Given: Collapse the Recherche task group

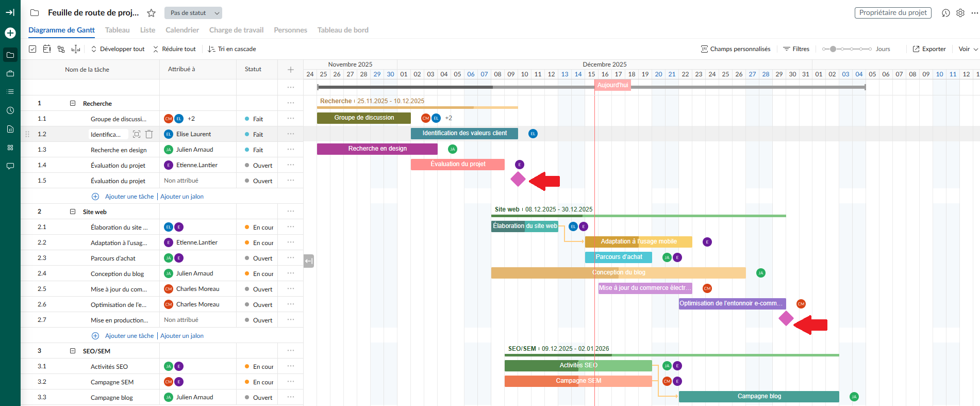Looking at the screenshot, I should click(73, 103).
